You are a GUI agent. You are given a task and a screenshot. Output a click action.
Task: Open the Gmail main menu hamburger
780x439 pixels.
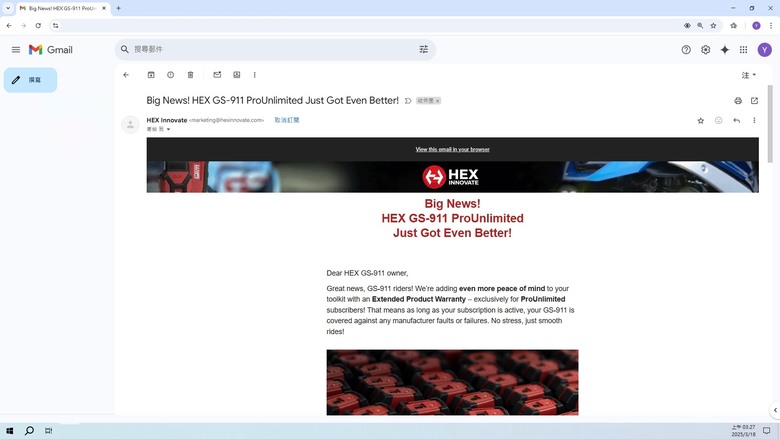coord(16,50)
